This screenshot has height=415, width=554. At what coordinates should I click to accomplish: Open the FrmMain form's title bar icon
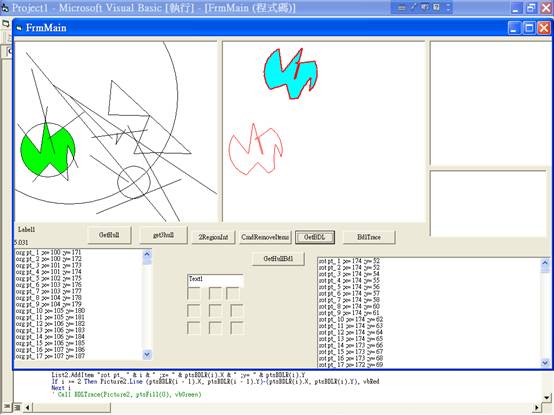pyautogui.click(x=19, y=28)
